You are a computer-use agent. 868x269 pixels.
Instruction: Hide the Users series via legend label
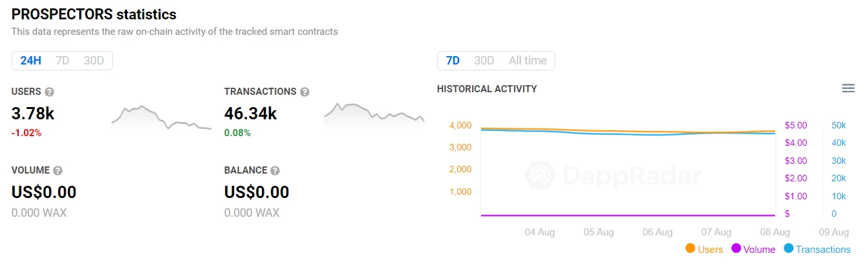pyautogui.click(x=711, y=250)
